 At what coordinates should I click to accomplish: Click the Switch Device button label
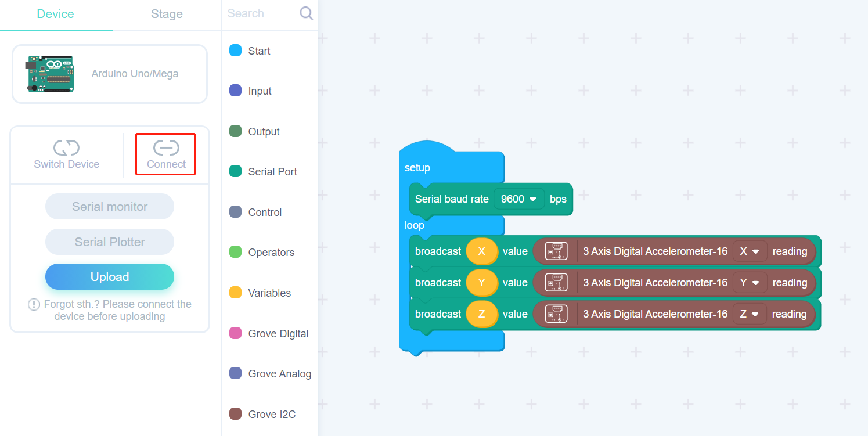tap(66, 164)
